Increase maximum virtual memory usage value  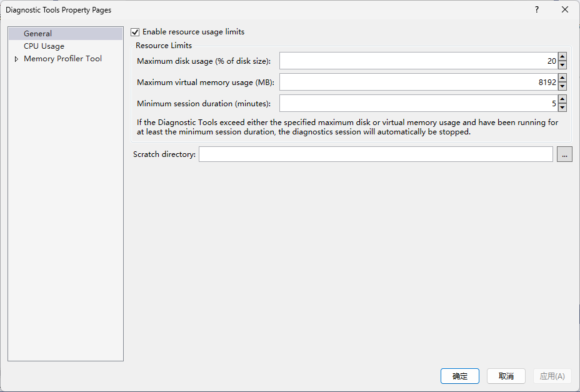coord(562,78)
